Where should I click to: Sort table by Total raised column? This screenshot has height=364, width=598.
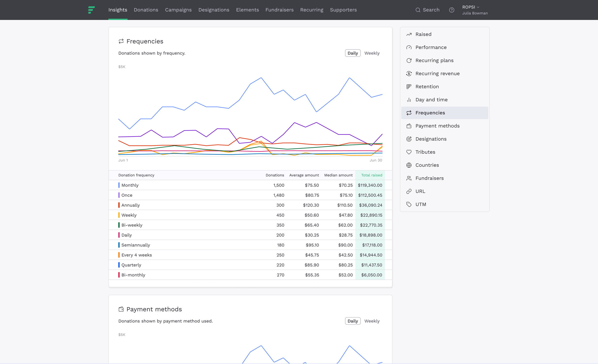click(372, 175)
